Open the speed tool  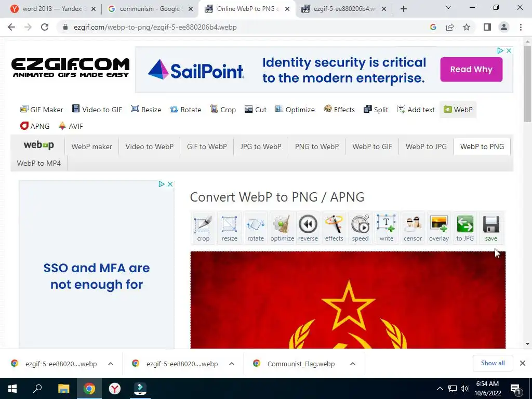(361, 228)
